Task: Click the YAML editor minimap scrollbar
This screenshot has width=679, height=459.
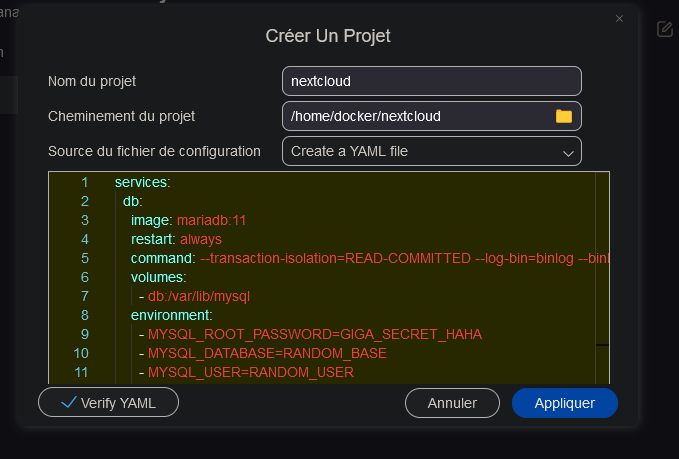Action: (602, 277)
